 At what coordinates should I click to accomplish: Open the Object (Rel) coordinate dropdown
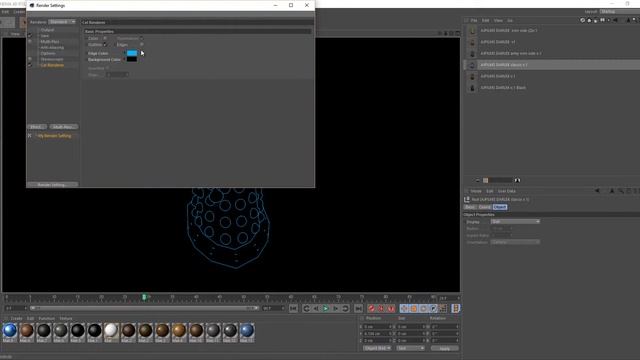(377, 348)
